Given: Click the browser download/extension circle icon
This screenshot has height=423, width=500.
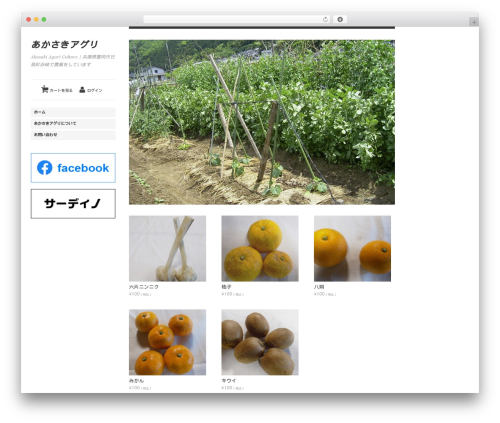Looking at the screenshot, I should 340,19.
